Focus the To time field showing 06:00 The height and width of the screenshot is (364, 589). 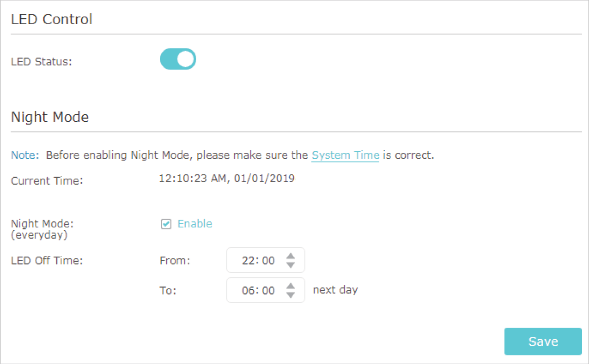pyautogui.click(x=265, y=290)
